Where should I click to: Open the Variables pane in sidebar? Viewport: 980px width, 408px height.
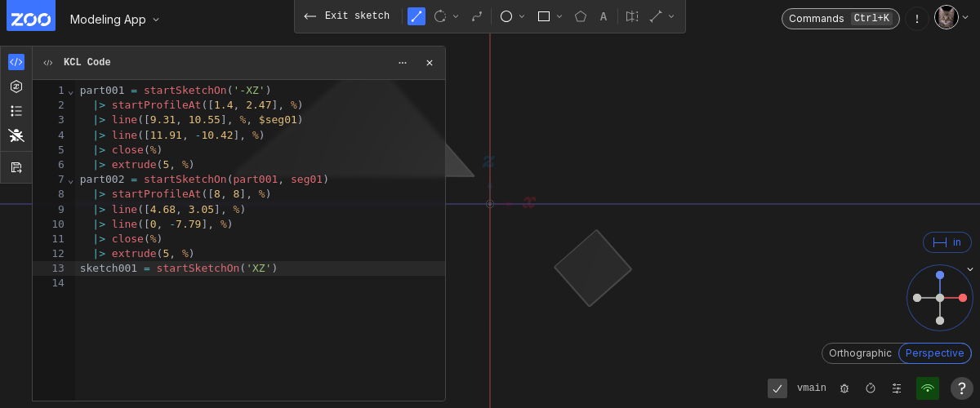16,86
